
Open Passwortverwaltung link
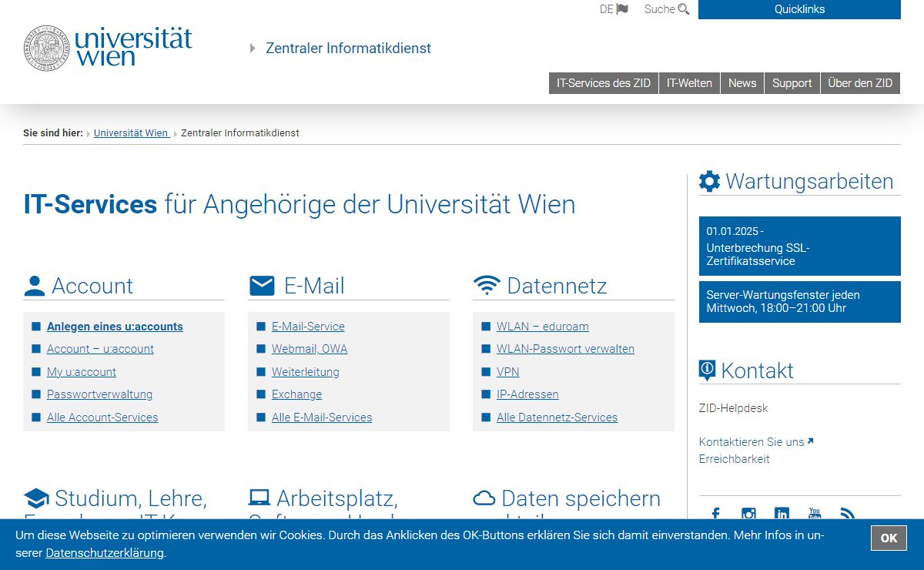99,394
